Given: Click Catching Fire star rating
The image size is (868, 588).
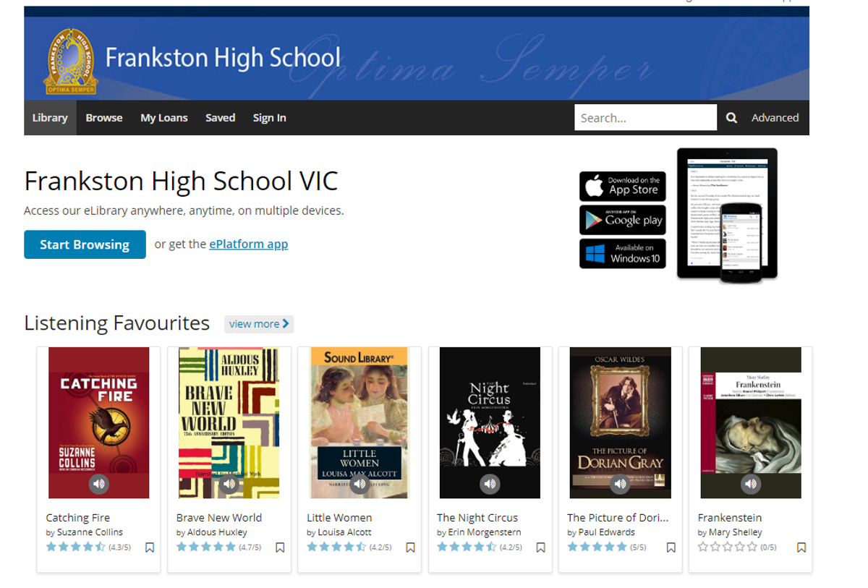Looking at the screenshot, I should (76, 547).
